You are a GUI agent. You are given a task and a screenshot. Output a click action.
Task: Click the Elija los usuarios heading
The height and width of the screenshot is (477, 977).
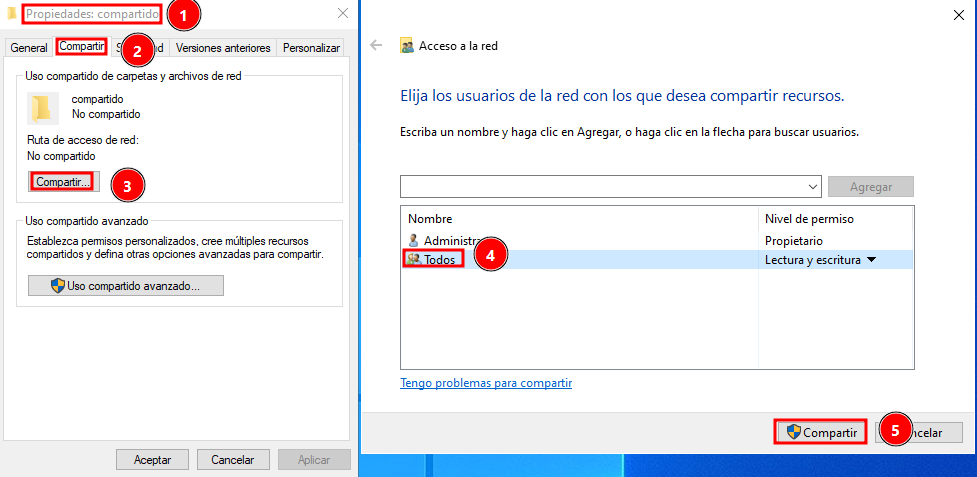[x=622, y=97]
